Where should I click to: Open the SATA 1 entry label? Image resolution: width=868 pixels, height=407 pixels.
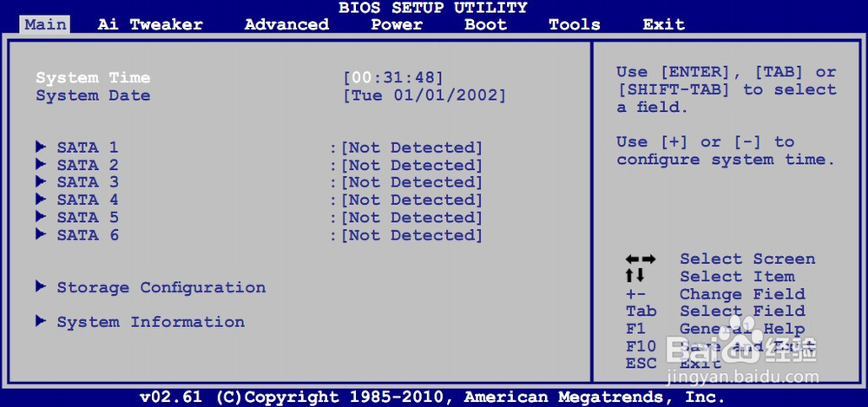[x=88, y=148]
